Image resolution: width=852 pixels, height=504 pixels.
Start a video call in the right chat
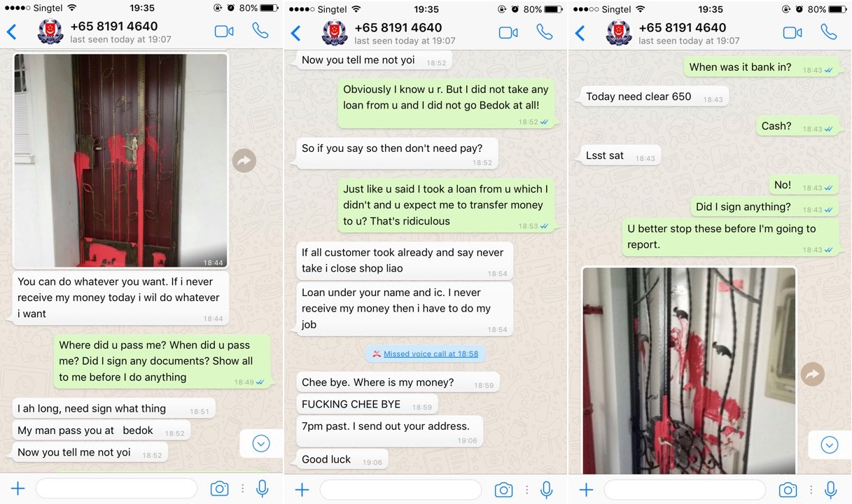(792, 32)
